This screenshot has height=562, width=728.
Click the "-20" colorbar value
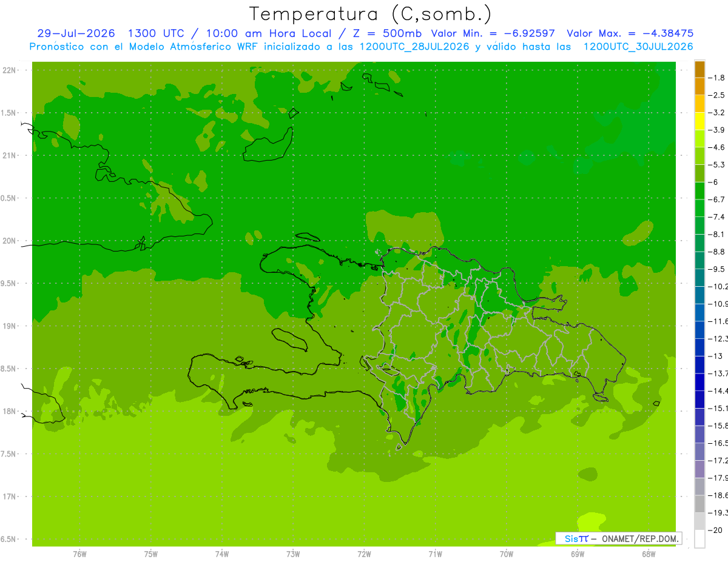tap(715, 530)
